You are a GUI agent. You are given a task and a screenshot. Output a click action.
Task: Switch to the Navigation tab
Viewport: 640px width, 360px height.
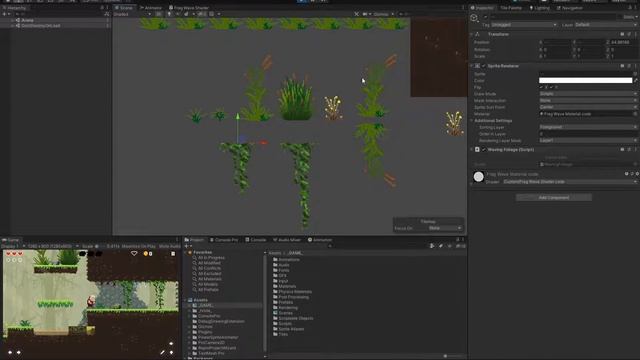coord(570,8)
